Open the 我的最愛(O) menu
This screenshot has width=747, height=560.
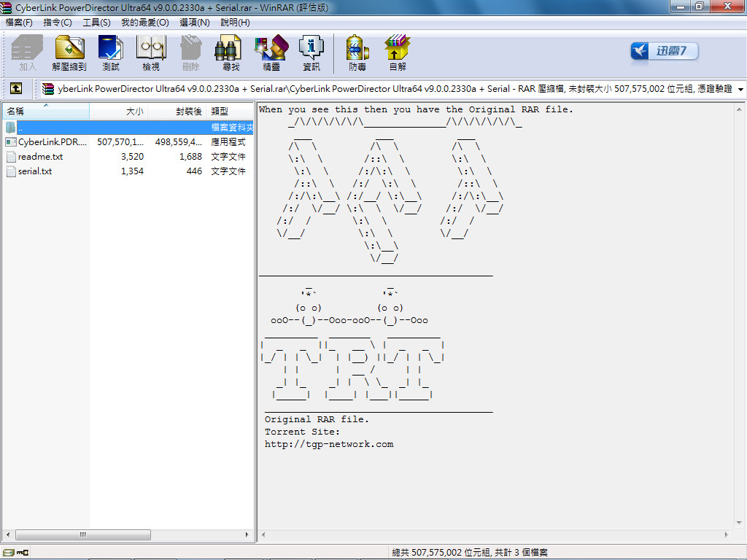pos(145,23)
